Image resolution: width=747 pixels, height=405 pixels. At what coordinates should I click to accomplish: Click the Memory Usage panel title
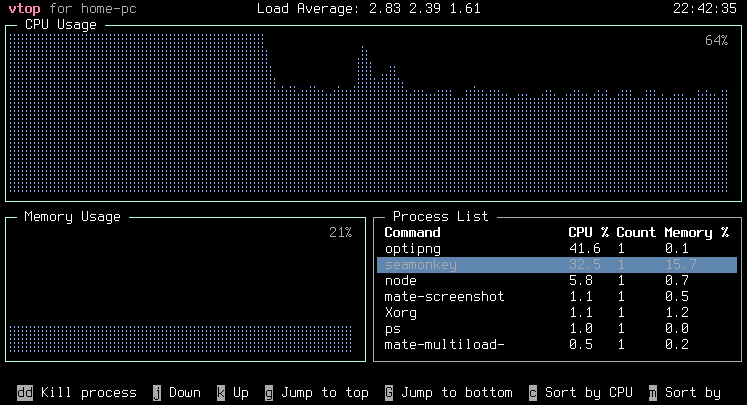[72, 217]
